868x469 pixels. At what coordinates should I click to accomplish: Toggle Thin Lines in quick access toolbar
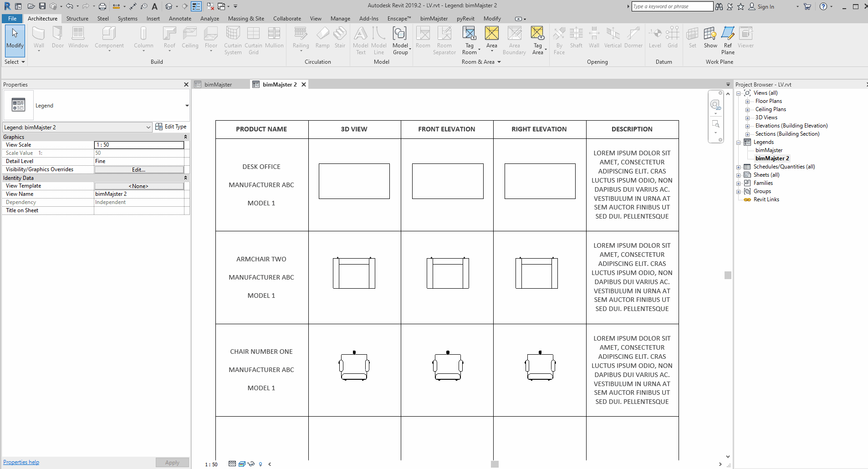point(196,6)
